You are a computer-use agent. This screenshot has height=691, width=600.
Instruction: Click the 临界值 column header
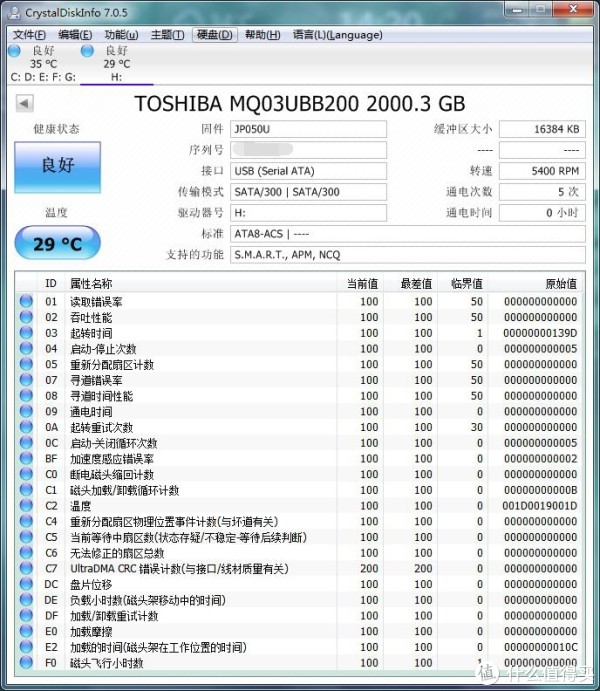coord(463,283)
